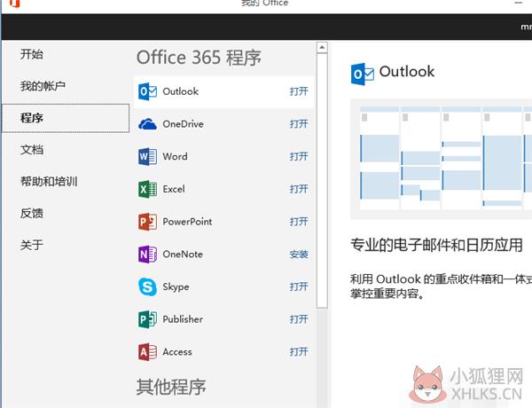Select the Publisher label in the list
The width and height of the screenshot is (532, 408).
click(183, 319)
